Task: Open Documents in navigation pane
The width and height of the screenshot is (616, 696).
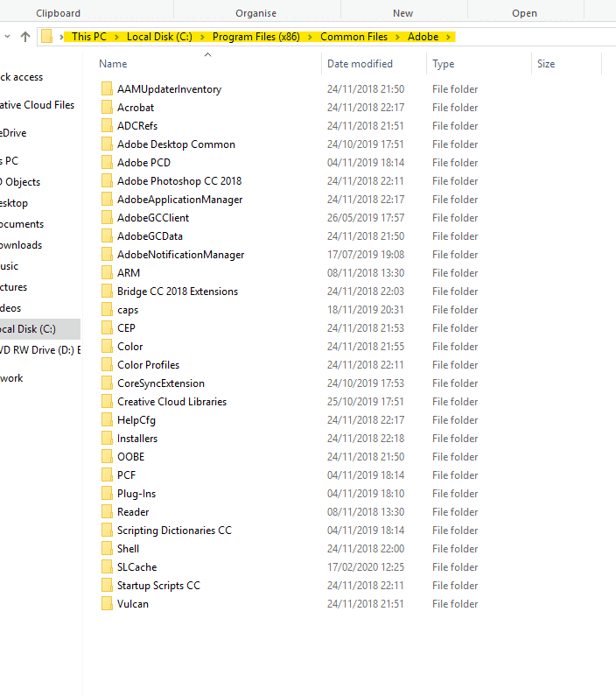Action: point(22,224)
